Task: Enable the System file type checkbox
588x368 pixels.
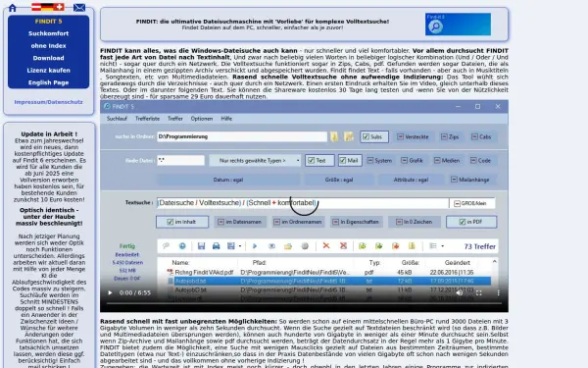Action: 379,160
